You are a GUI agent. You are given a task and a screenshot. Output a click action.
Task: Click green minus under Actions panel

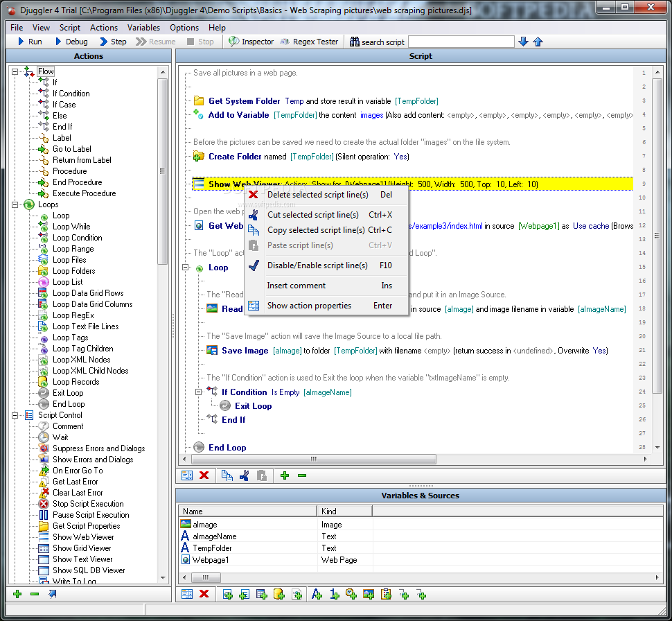tap(35, 594)
